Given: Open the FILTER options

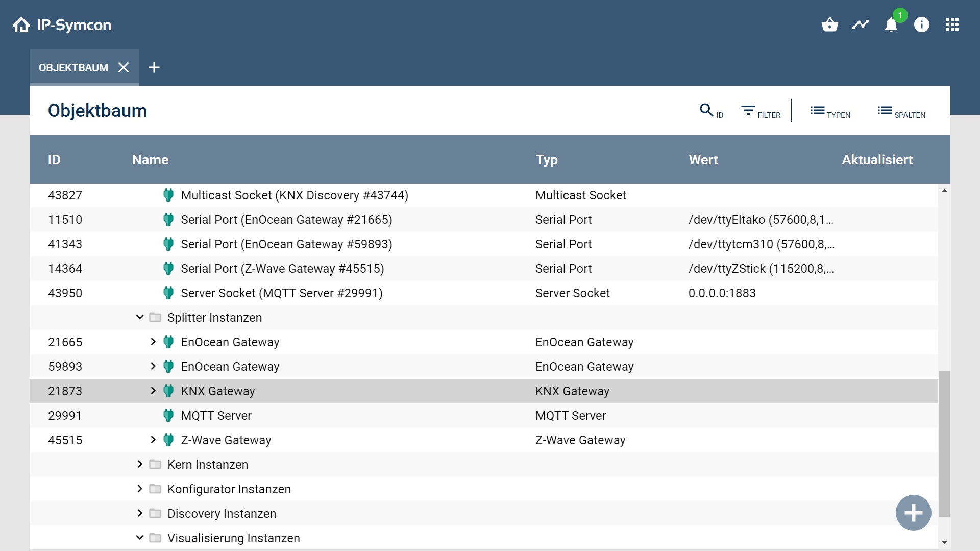Looking at the screenshot, I should tap(761, 111).
